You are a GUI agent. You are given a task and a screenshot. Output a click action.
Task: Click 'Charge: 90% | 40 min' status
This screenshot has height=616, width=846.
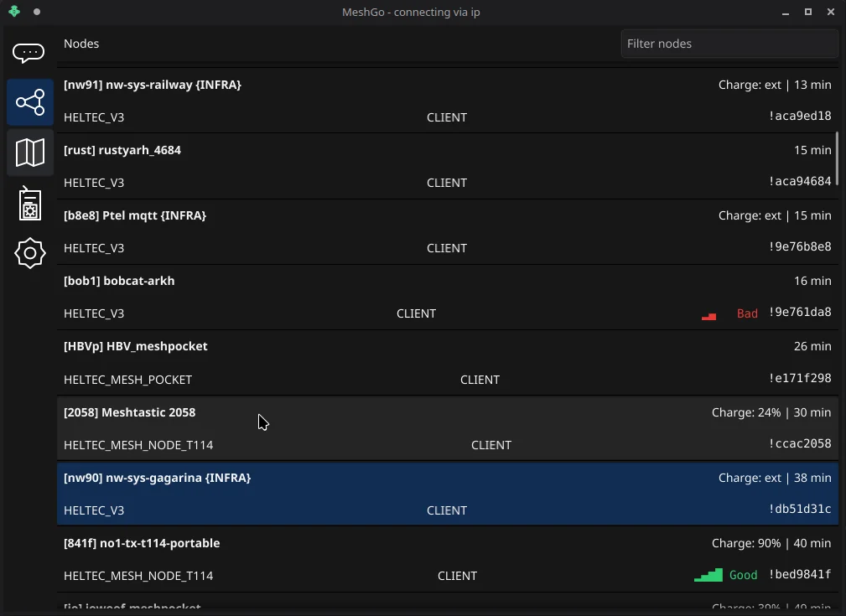pos(771,543)
